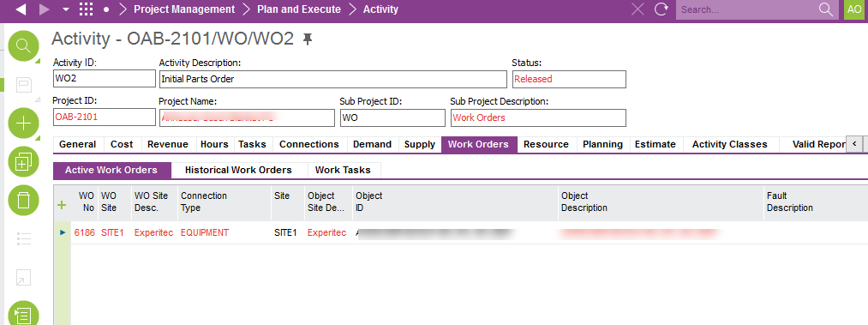Switch to the Cost tab

coord(122,145)
